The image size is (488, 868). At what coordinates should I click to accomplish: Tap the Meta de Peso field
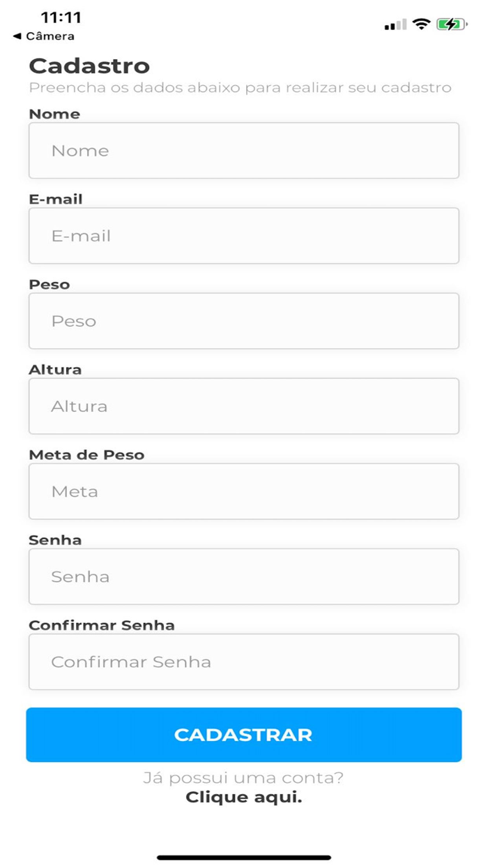pyautogui.click(x=243, y=491)
